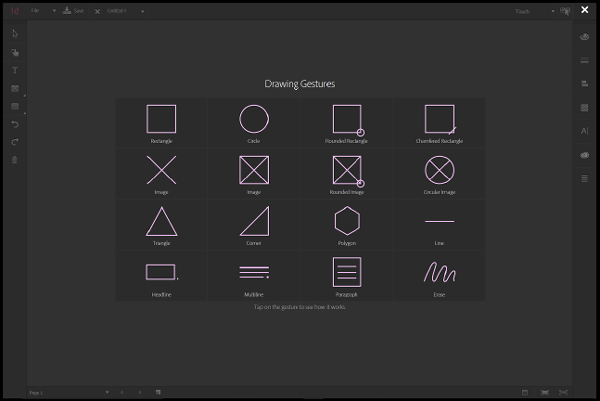The height and width of the screenshot is (401, 600).
Task: Tap the Corner gesture
Action: [254, 225]
